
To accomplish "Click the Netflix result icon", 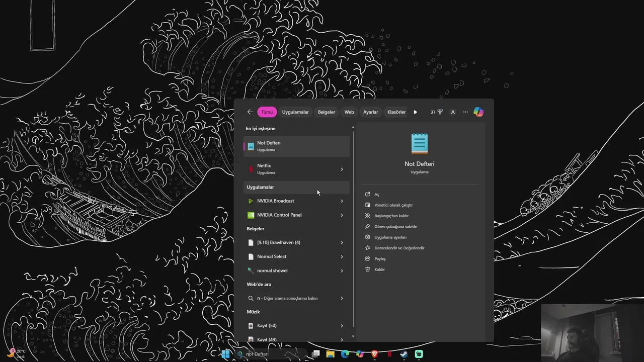I will point(251,169).
